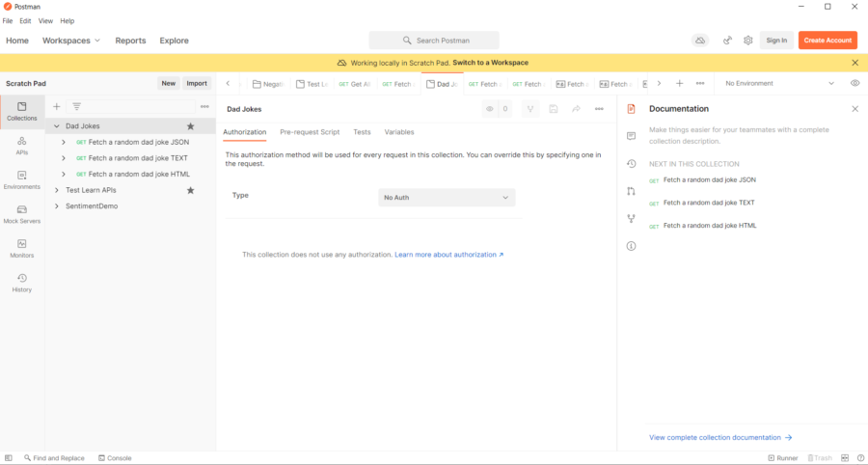Click the Search Postman field
Image resolution: width=868 pixels, height=465 pixels.
point(434,41)
